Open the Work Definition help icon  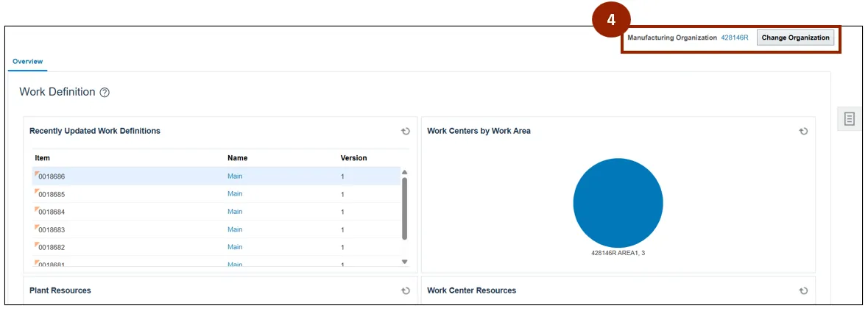click(x=105, y=93)
